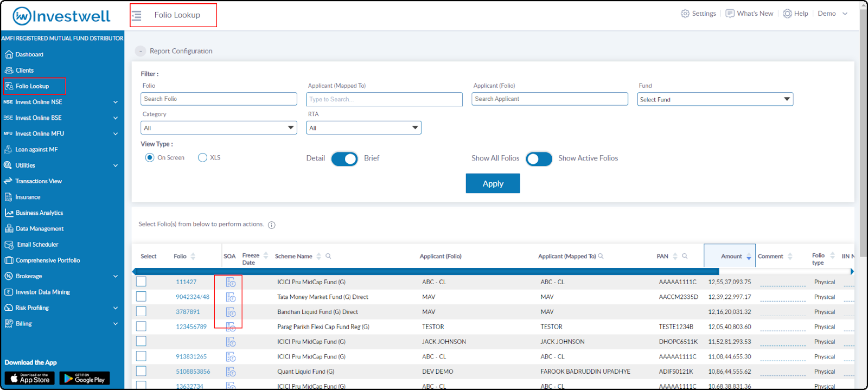Check the box for folio 123456789
868x390 pixels.
click(141, 326)
